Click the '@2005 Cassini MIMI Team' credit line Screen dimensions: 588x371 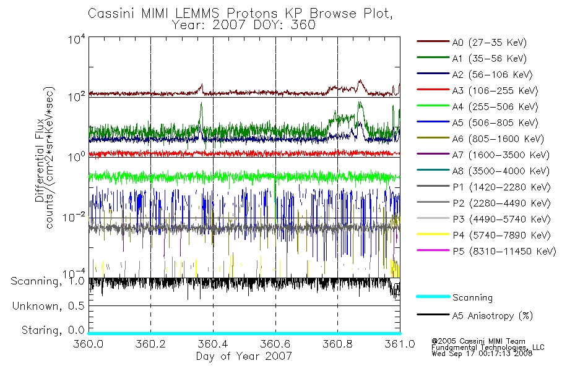(478, 341)
